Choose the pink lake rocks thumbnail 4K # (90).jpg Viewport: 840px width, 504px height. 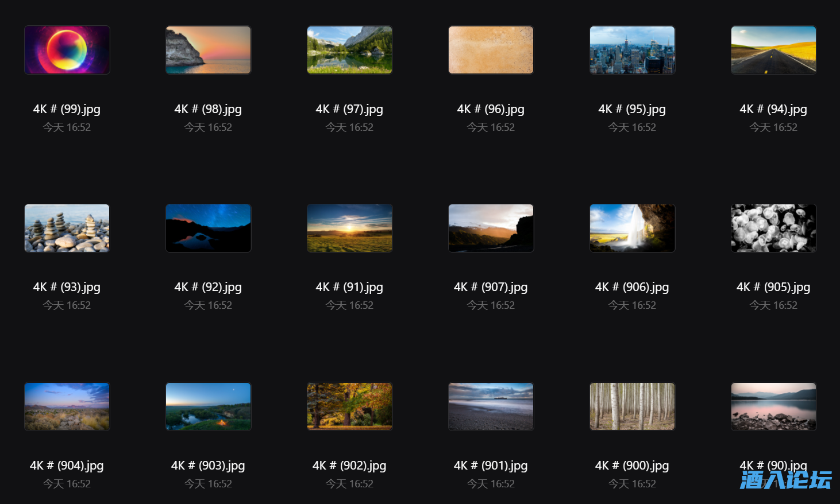(x=773, y=406)
